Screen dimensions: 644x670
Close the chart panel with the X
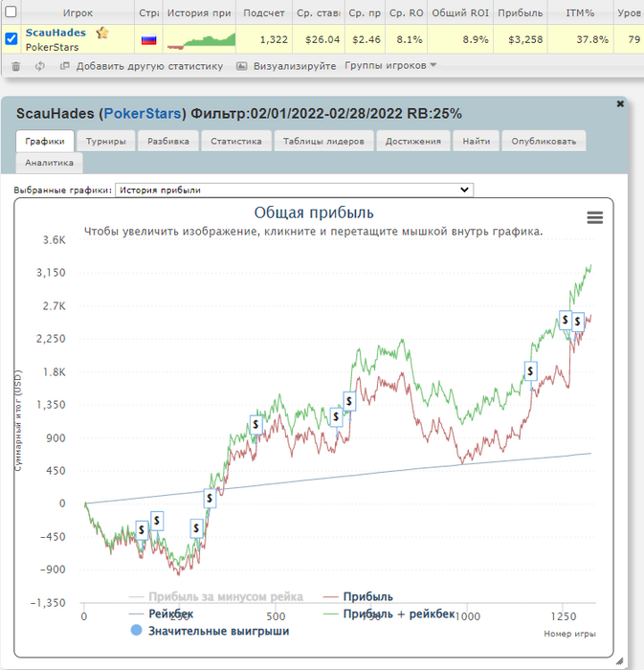620,103
